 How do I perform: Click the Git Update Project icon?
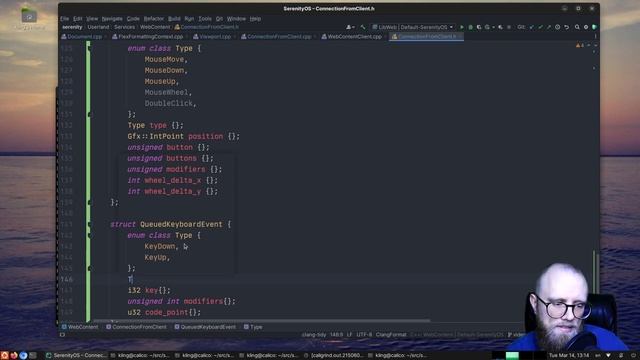pos(531,27)
